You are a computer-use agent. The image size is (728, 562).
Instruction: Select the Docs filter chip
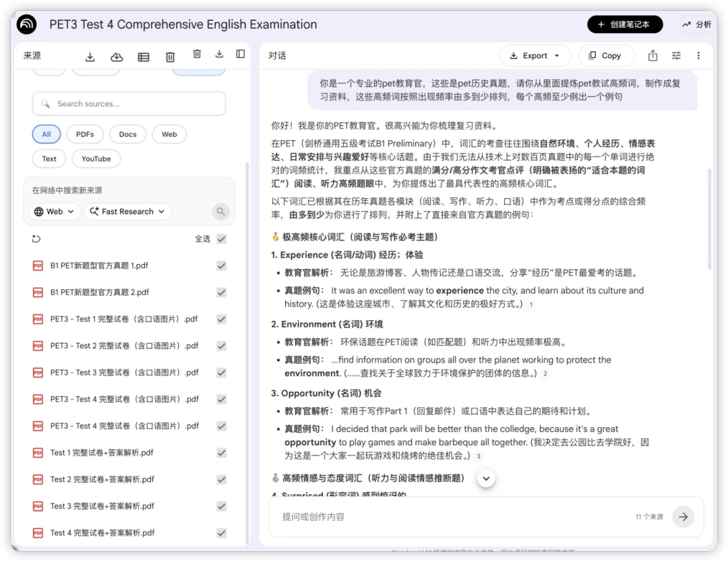(x=127, y=134)
